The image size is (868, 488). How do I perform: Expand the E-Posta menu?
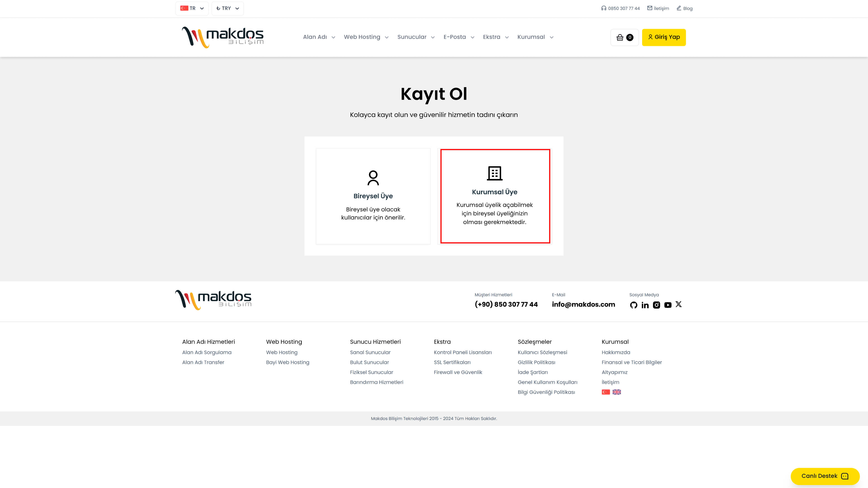(x=459, y=37)
